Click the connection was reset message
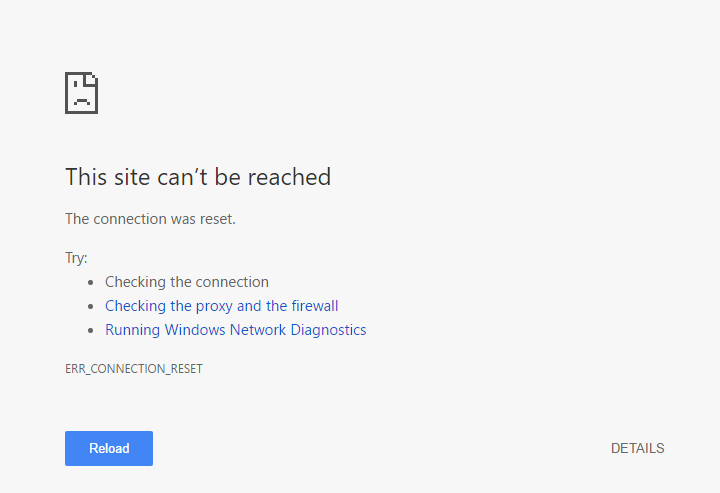Screen dimensions: 720x493 tap(150, 219)
